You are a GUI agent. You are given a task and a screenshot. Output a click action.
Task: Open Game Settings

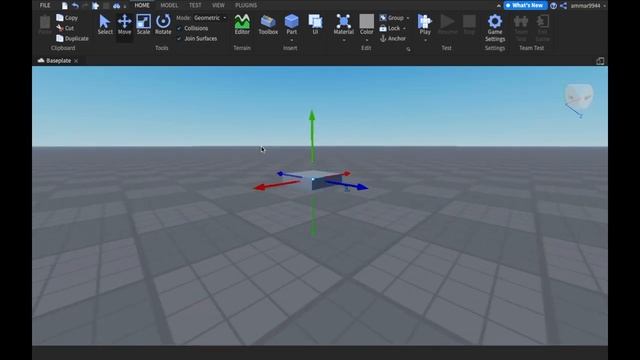(x=495, y=28)
